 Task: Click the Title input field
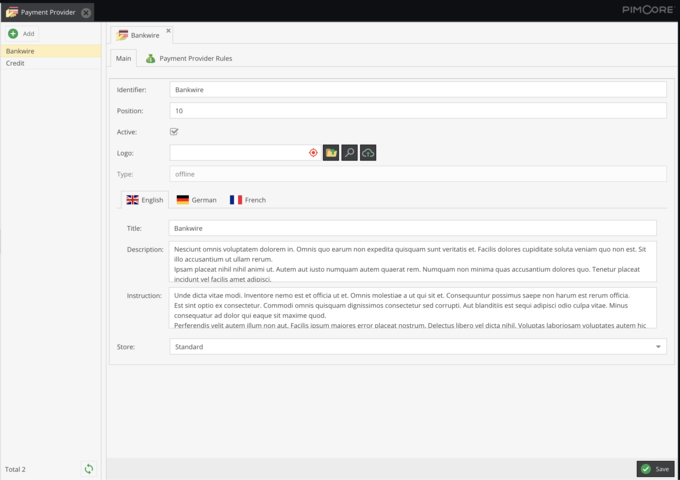(412, 228)
